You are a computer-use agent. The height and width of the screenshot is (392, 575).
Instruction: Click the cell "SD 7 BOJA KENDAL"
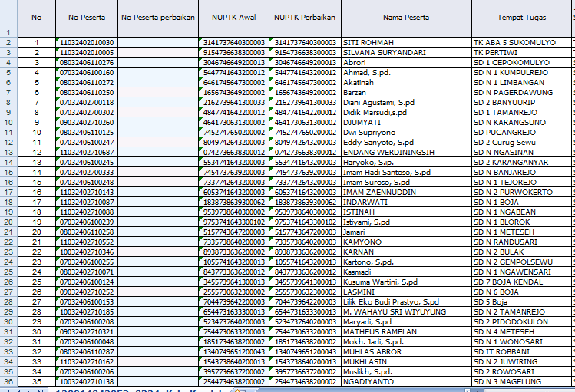point(521,282)
